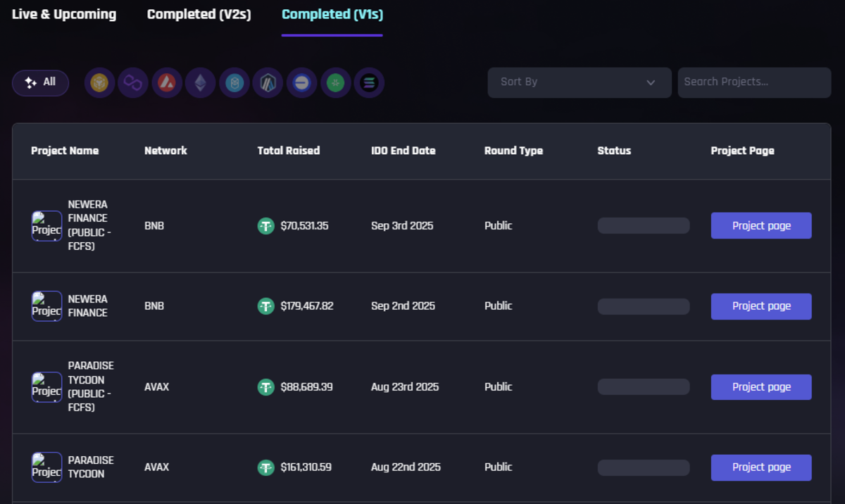This screenshot has height=504, width=845.
Task: Click the Solana network filter icon
Action: pos(369,82)
